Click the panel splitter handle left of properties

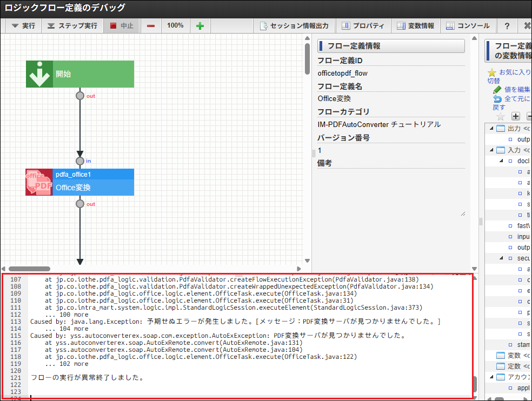[x=314, y=153]
